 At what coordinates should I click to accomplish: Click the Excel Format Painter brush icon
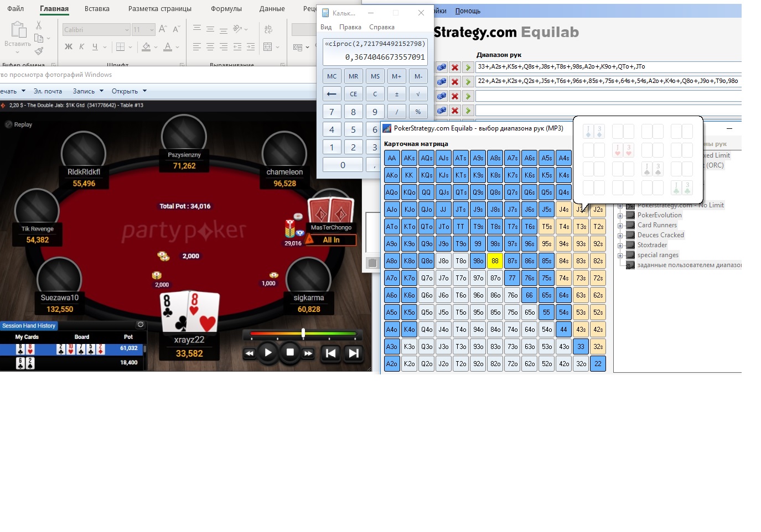(x=39, y=51)
